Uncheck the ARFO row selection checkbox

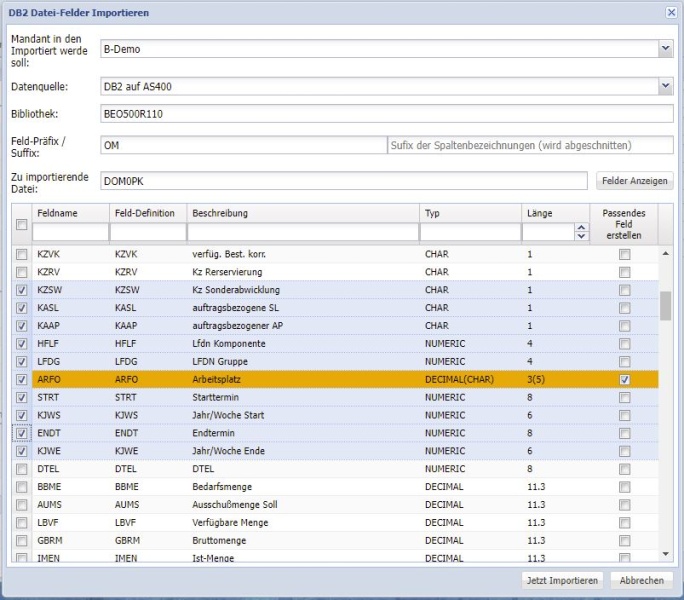tap(22, 380)
